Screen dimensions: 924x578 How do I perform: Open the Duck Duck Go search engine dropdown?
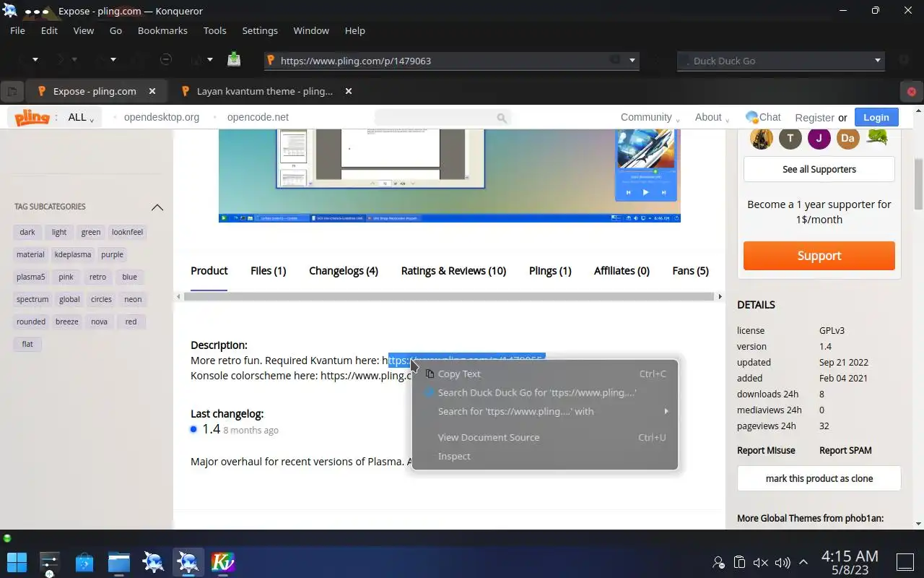(878, 61)
